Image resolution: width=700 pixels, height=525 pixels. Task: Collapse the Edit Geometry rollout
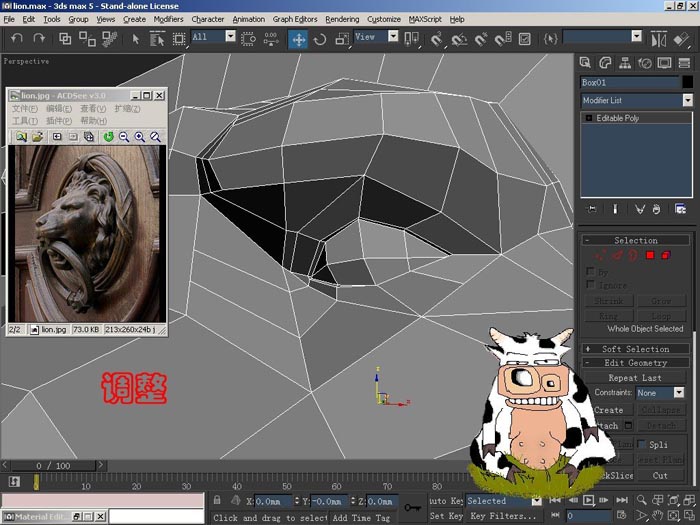(x=636, y=362)
